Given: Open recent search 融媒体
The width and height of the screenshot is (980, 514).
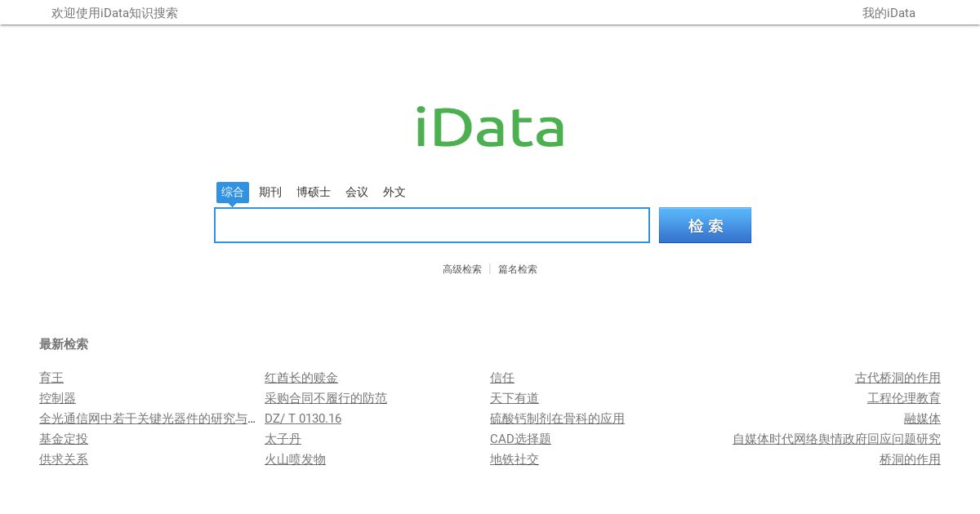Looking at the screenshot, I should point(922,419).
